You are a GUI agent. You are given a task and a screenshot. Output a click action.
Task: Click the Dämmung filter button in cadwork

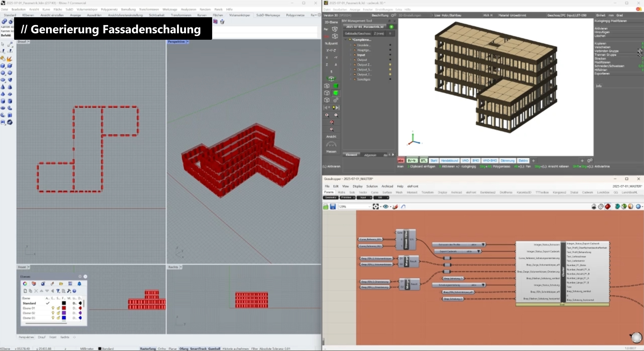(507, 161)
